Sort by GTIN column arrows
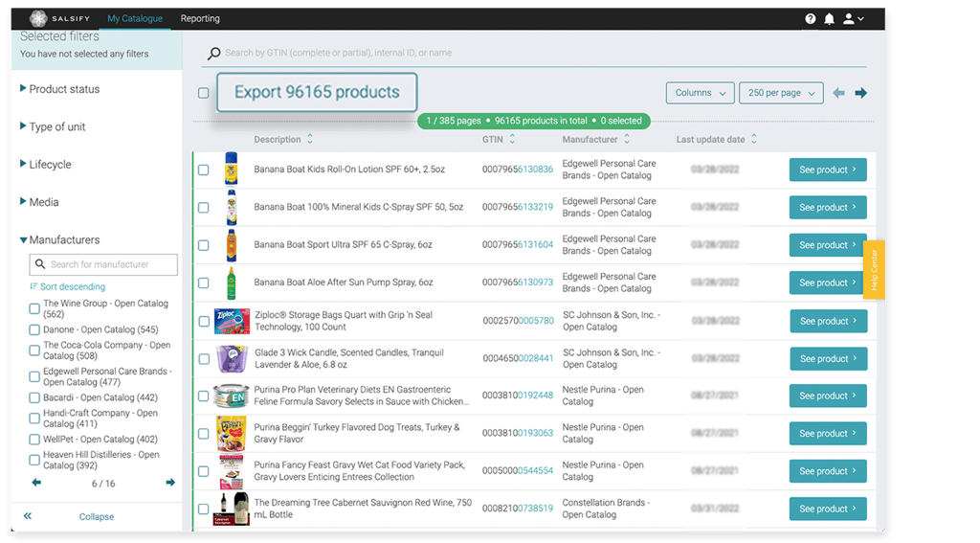This screenshot has height=543, width=980. (x=513, y=139)
